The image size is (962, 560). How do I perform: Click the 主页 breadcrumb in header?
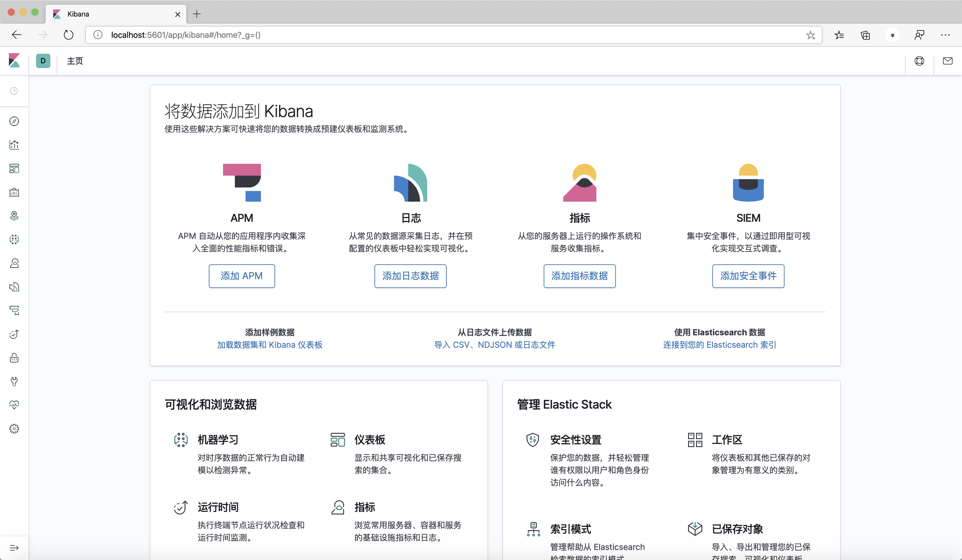point(75,61)
